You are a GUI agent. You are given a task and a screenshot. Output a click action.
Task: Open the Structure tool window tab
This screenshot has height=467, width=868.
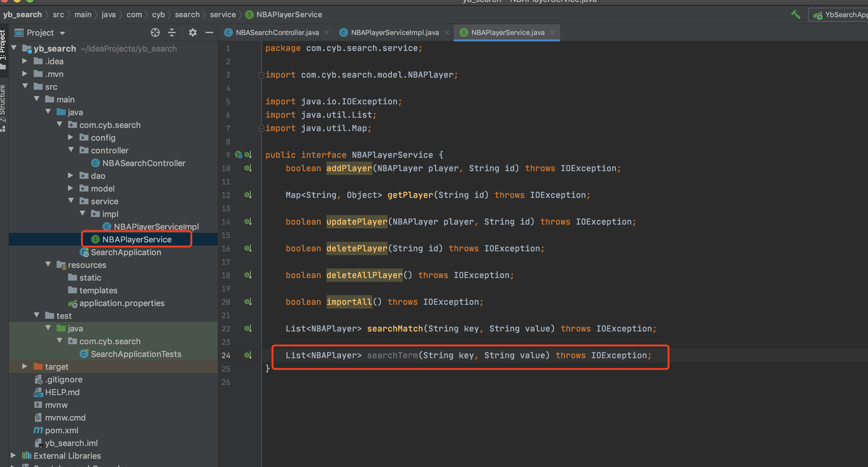[3, 108]
